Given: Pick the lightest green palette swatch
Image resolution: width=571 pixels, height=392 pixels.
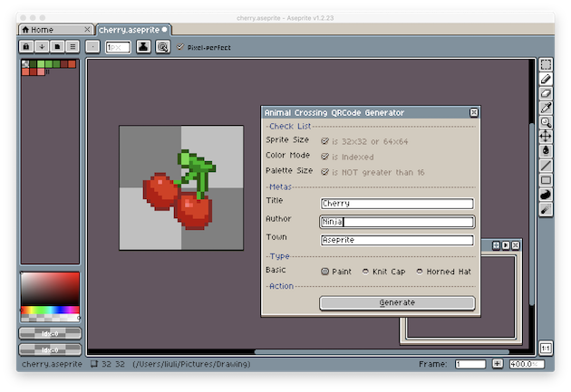Looking at the screenshot, I should [41, 64].
